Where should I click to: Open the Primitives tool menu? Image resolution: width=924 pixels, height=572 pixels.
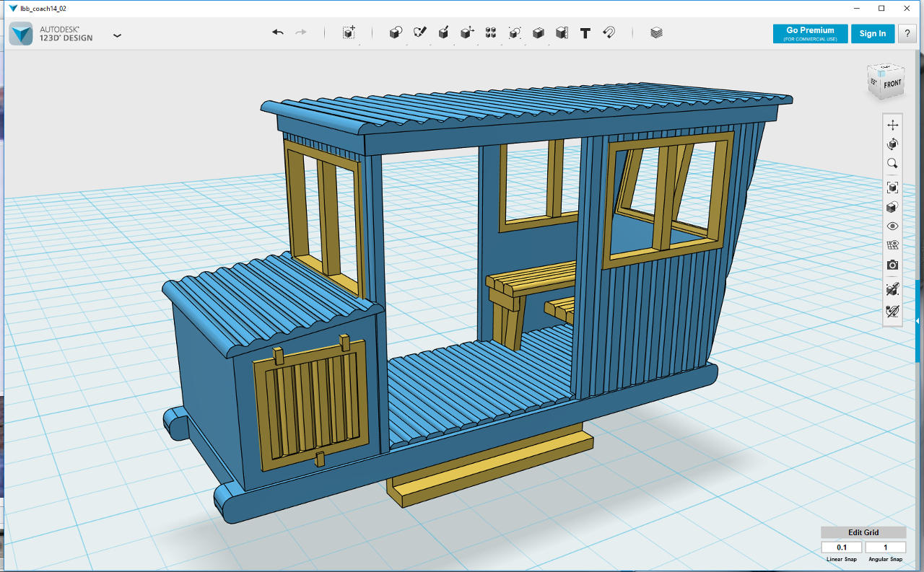pos(396,32)
